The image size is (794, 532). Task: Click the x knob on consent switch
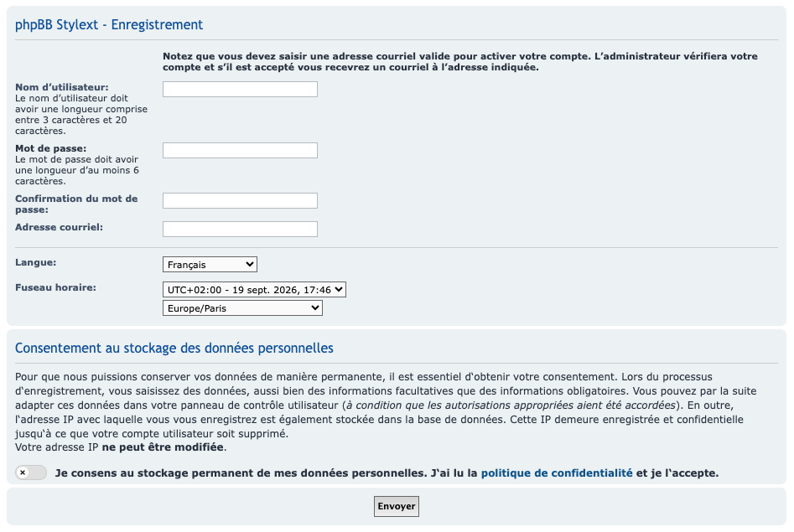click(x=23, y=473)
